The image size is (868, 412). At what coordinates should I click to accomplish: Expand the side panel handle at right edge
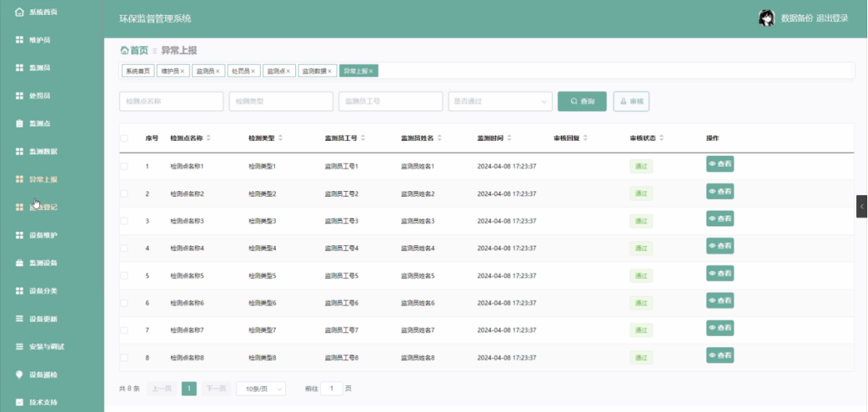[x=862, y=206]
